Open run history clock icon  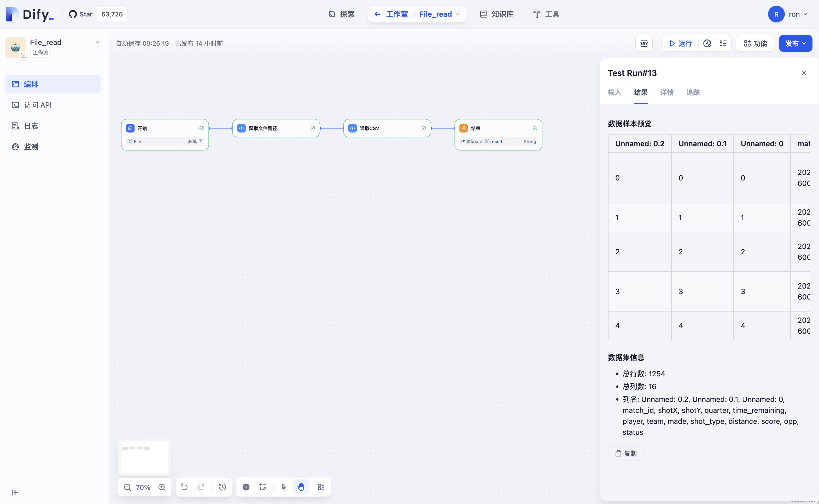707,43
